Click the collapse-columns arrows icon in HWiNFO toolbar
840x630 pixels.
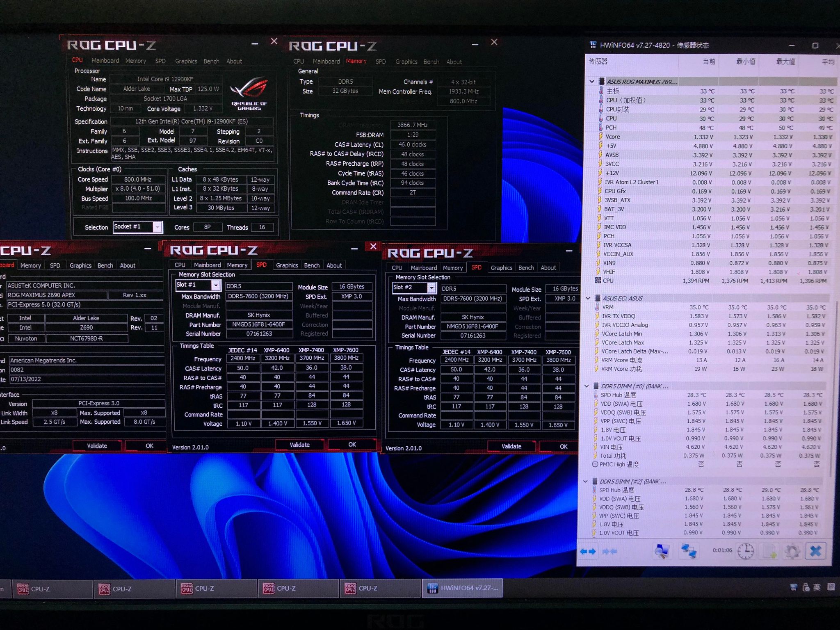coord(609,552)
